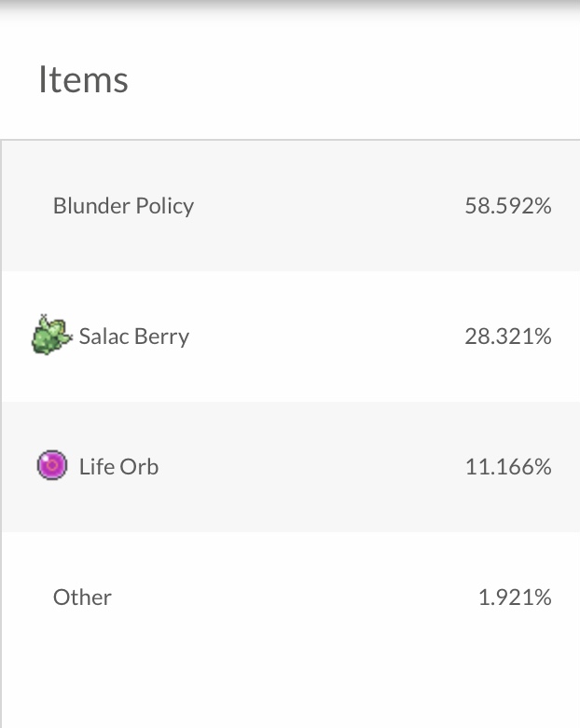The width and height of the screenshot is (580, 728).
Task: Click the Life Orb label
Action: coord(118,466)
